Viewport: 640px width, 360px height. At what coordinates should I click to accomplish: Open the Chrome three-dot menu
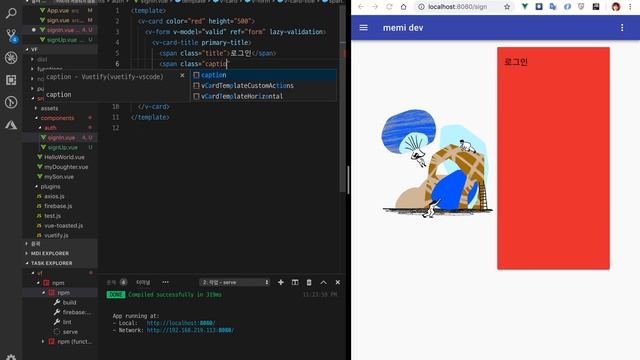pos(630,7)
